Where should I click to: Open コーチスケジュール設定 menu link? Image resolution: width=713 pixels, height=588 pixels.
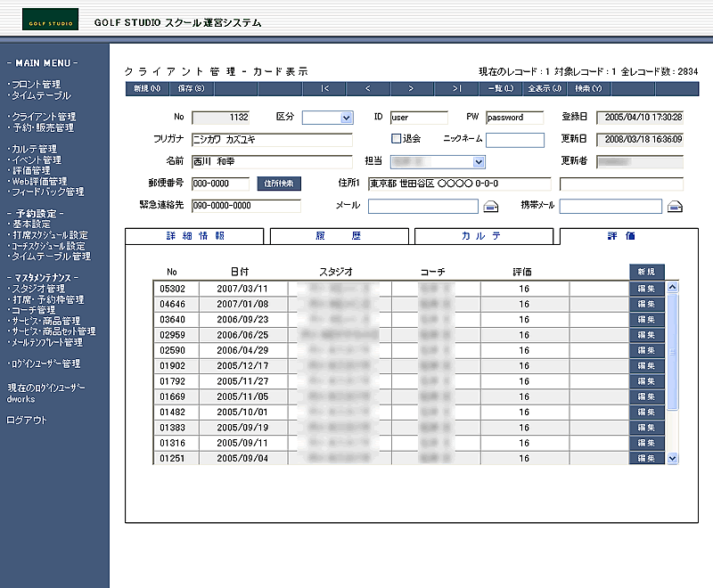(x=48, y=246)
